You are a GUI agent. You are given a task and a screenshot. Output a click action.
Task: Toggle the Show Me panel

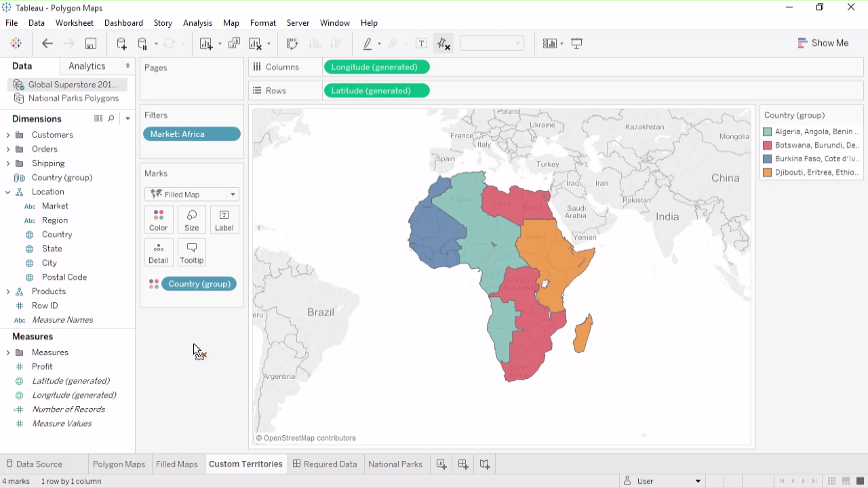pyautogui.click(x=823, y=43)
